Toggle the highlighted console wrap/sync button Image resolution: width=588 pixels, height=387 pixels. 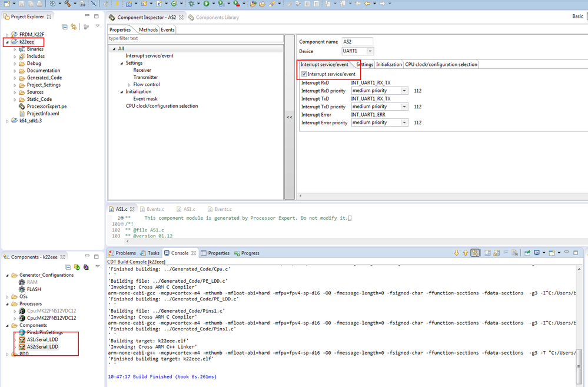(x=475, y=253)
